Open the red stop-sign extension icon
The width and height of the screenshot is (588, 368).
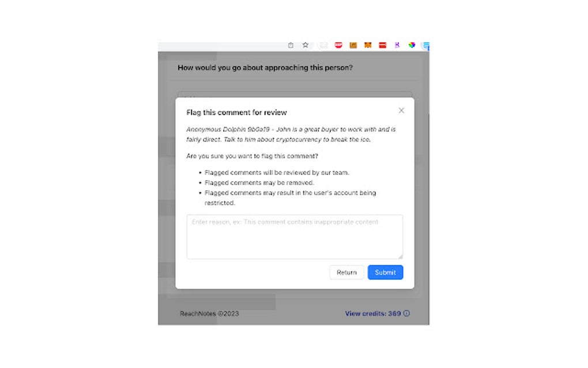click(x=338, y=45)
